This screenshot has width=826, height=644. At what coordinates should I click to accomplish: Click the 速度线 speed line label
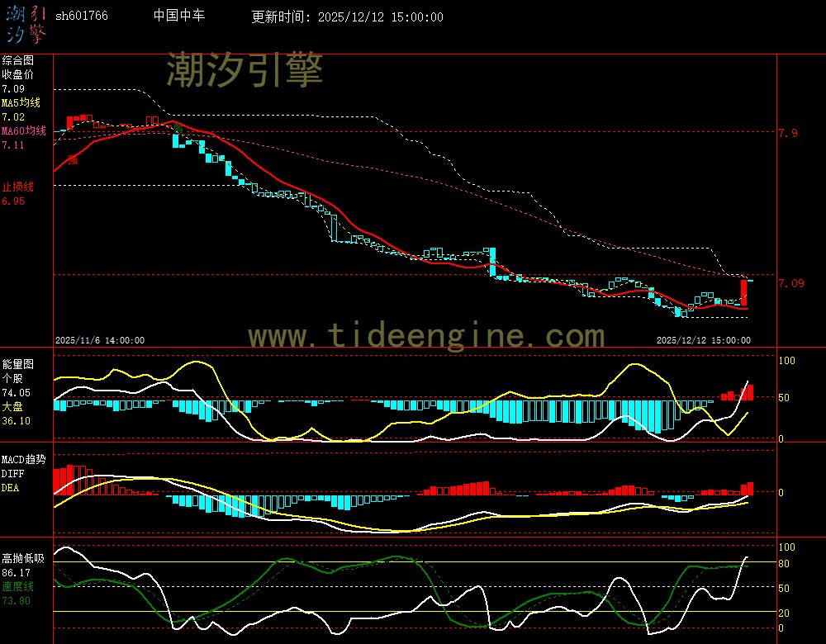(x=17, y=586)
